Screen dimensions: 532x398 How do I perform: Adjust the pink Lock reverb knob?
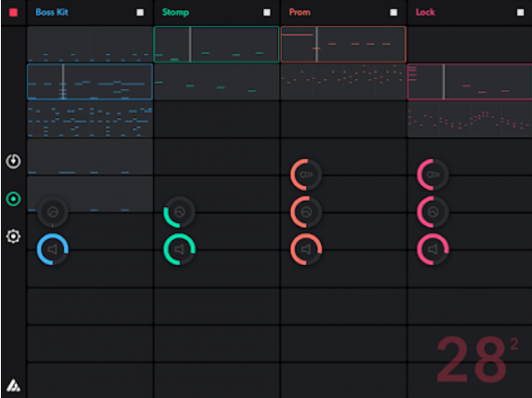pyautogui.click(x=433, y=174)
